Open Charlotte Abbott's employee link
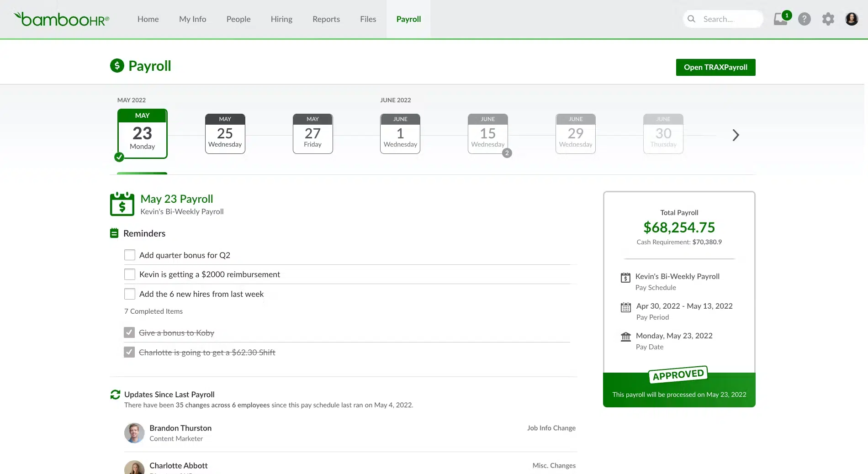The image size is (868, 474). point(179,466)
